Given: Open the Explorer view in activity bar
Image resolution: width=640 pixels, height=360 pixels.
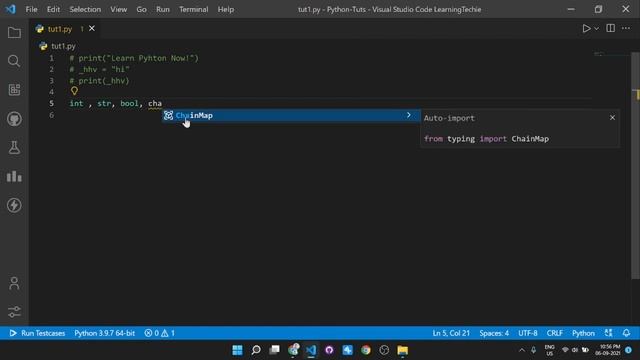Looking at the screenshot, I should [14, 33].
